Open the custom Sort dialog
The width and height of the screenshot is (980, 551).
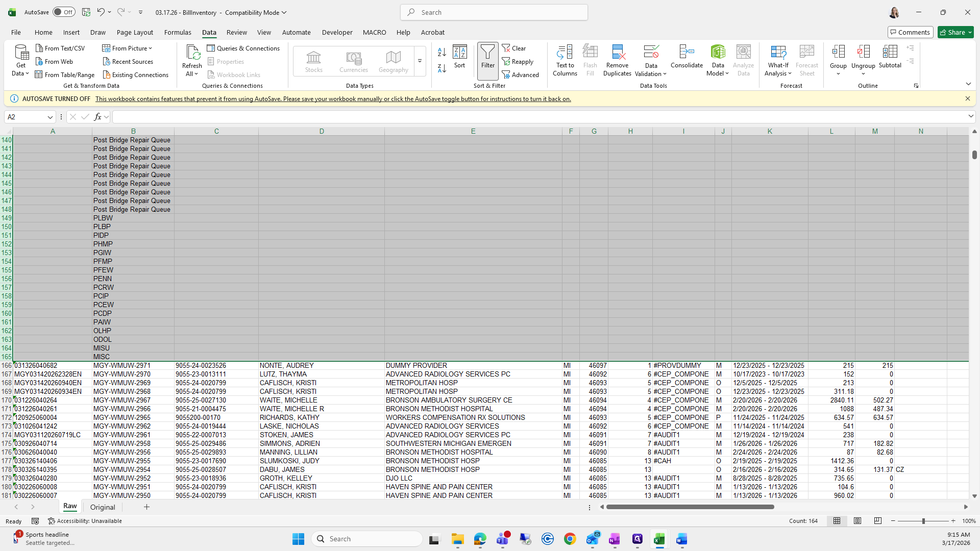[459, 56]
